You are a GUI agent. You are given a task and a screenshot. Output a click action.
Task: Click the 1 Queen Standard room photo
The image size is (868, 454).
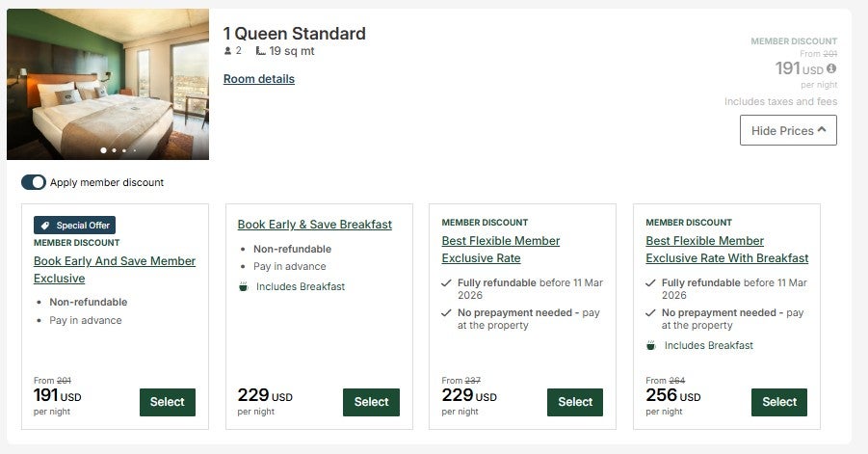pyautogui.click(x=108, y=82)
